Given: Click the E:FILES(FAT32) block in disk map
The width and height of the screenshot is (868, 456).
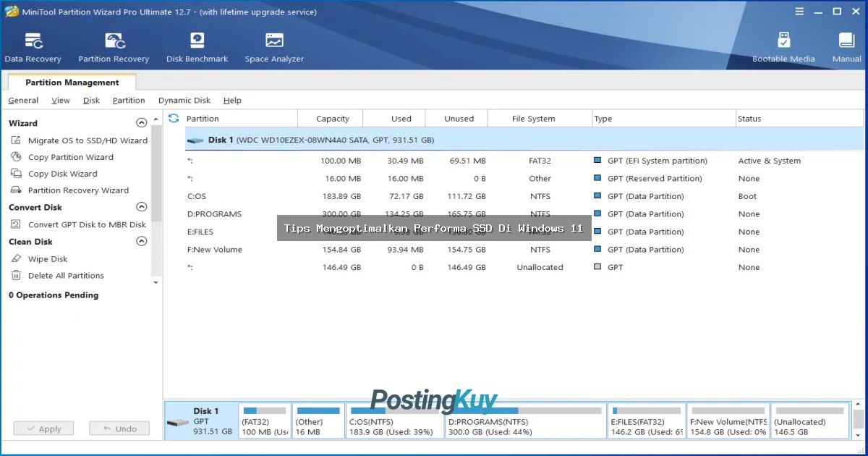Looking at the screenshot, I should coord(647,421).
